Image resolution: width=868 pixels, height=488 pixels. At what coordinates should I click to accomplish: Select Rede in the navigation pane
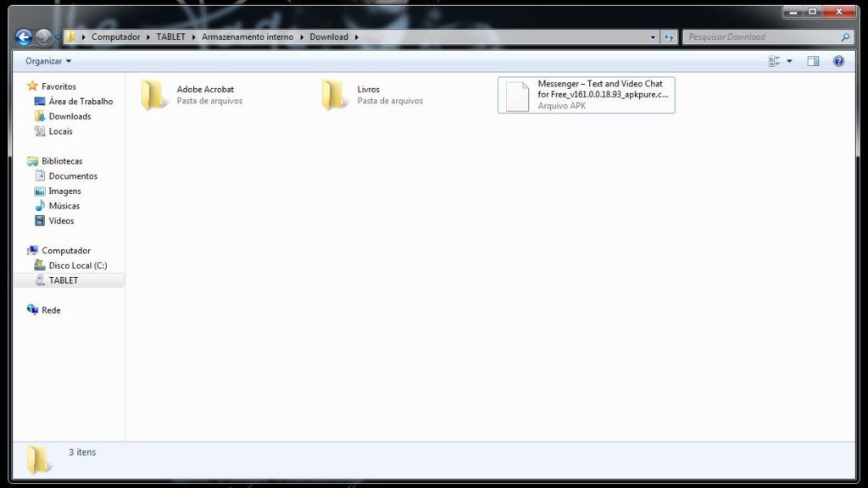pyautogui.click(x=51, y=310)
